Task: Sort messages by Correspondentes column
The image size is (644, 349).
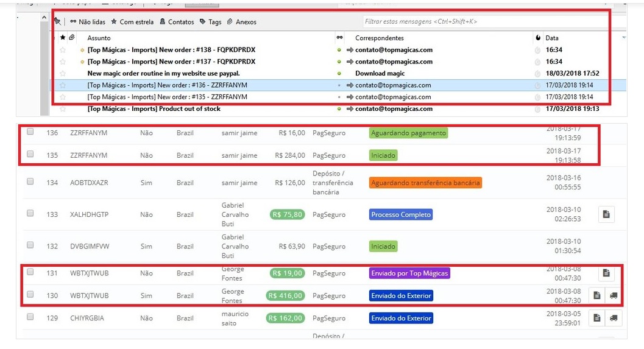Action: coord(380,38)
